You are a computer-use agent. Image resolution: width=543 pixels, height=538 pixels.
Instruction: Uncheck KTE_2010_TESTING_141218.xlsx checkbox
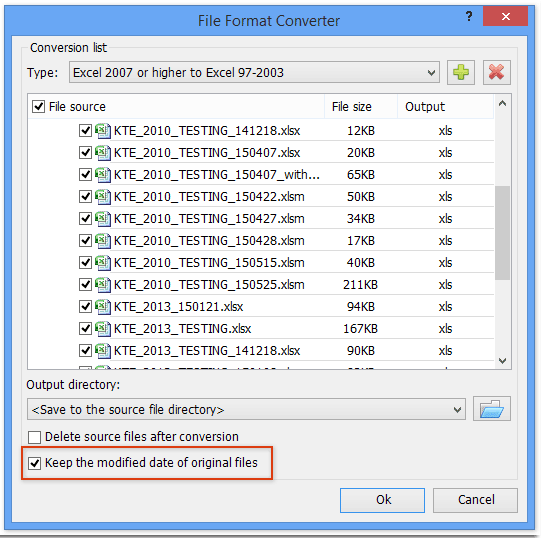pyautogui.click(x=85, y=131)
